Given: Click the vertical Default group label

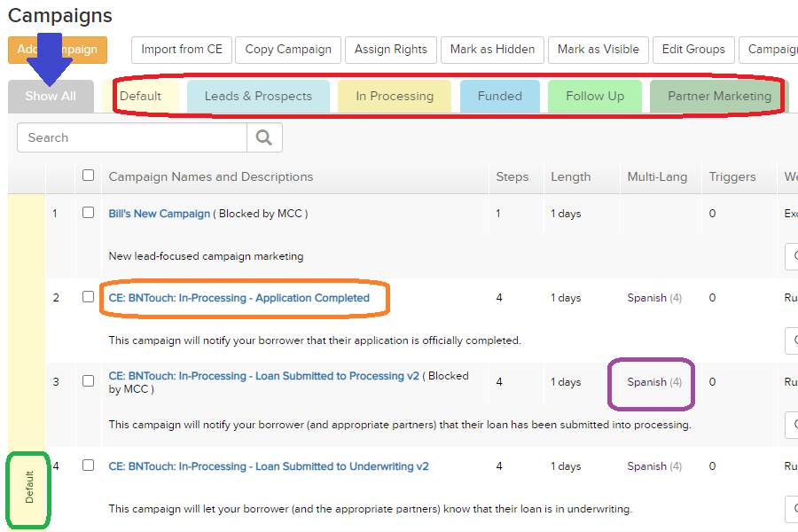Looking at the screenshot, I should [29, 487].
